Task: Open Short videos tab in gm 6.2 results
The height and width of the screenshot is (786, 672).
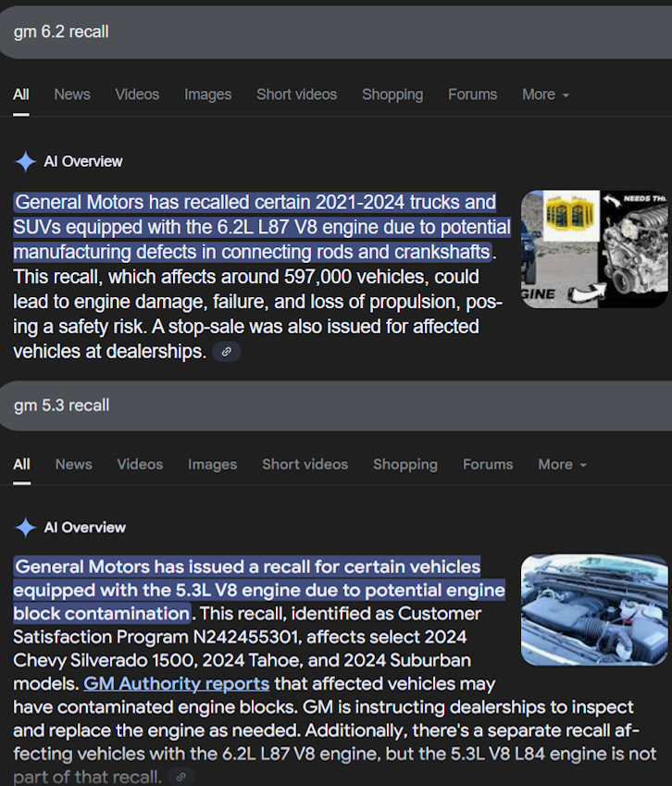Action: [297, 94]
